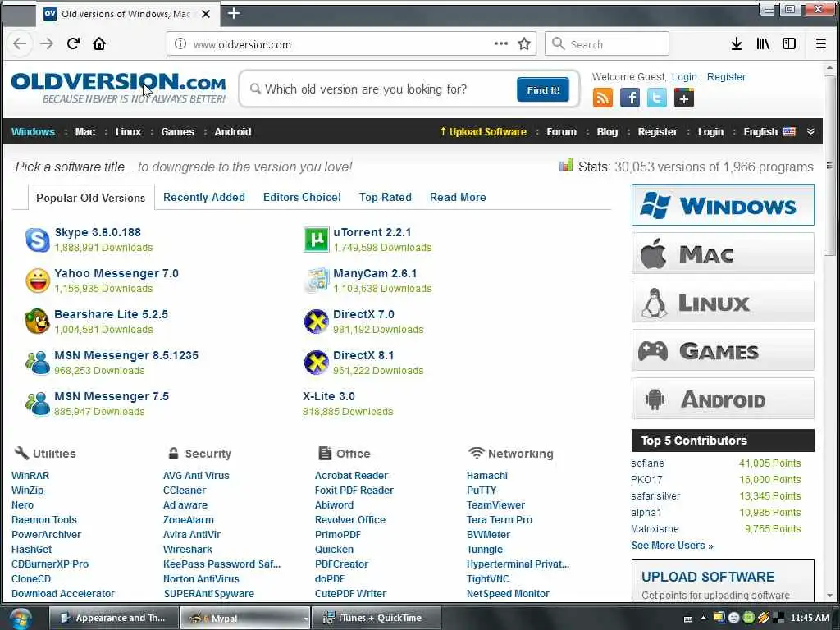Open Forum in the navigation bar
The width and height of the screenshot is (840, 630).
561,132
